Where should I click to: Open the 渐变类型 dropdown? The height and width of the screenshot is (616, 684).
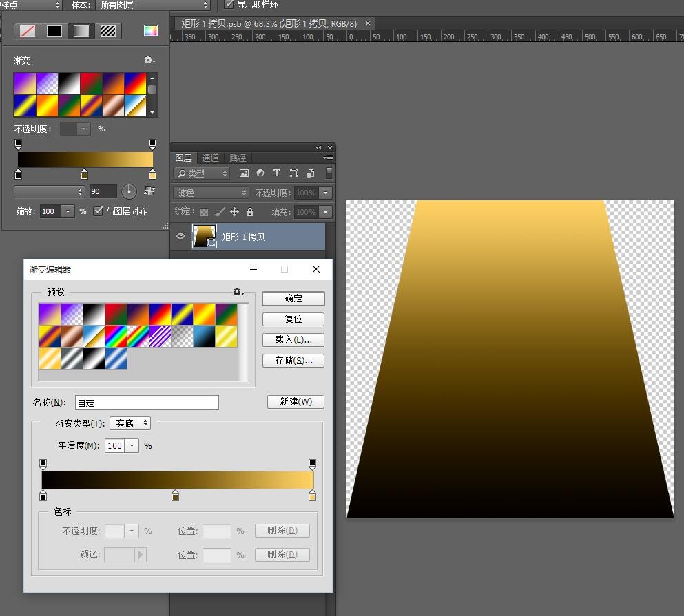pyautogui.click(x=130, y=423)
